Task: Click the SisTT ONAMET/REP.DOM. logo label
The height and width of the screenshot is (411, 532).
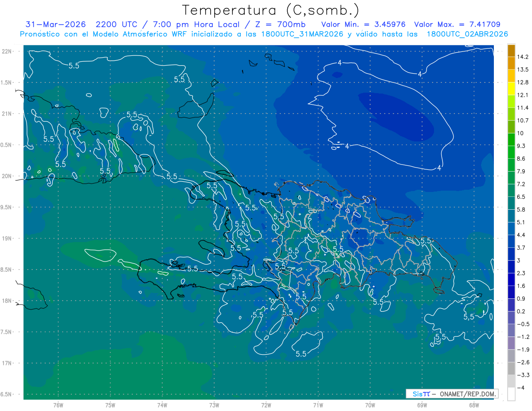Action: 452,394
